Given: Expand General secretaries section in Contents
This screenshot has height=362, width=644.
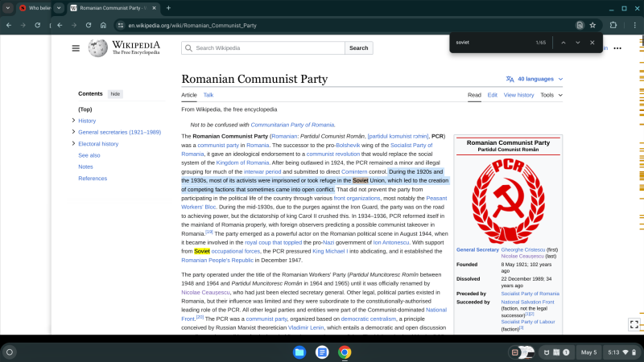Looking at the screenshot, I should 73,132.
